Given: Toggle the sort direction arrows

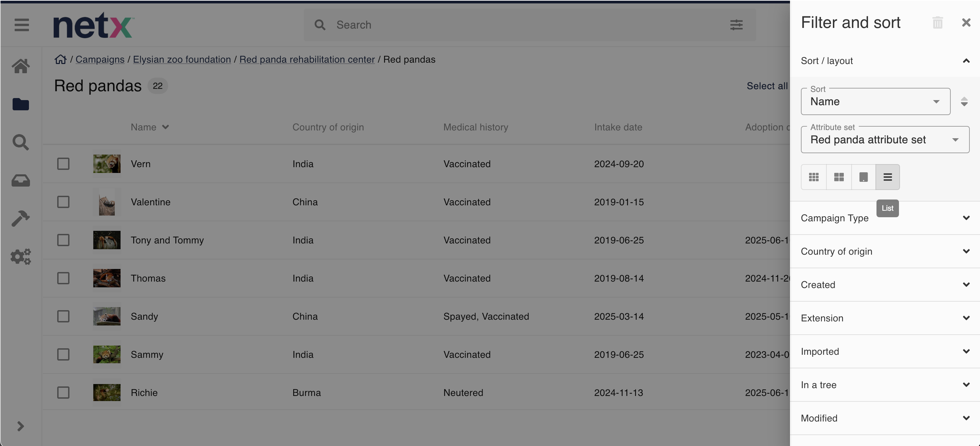Looking at the screenshot, I should click(x=964, y=101).
